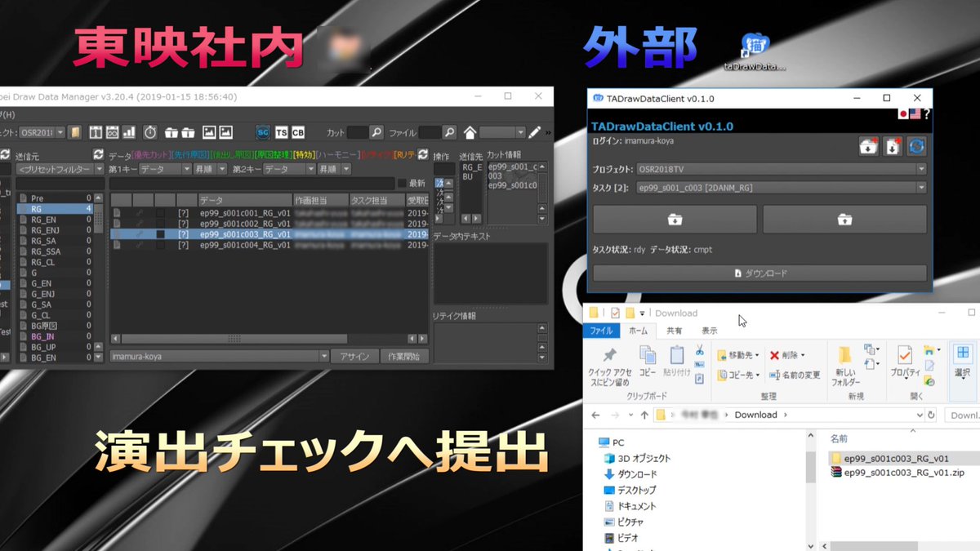Click the folder download icon in TADrawDataClient header
This screenshot has width=980, height=551.
[867, 146]
